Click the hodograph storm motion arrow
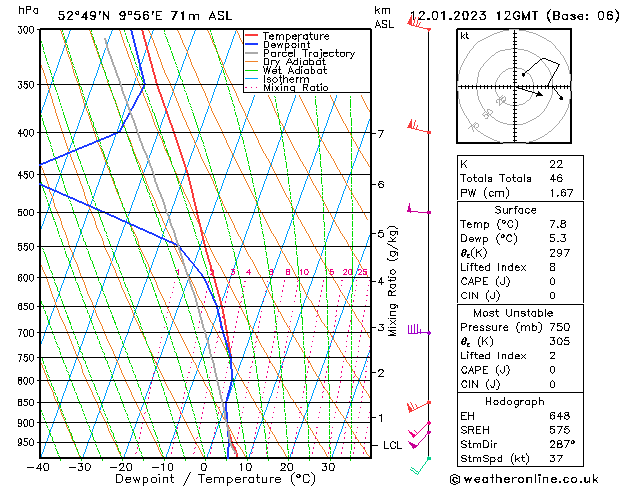The height and width of the screenshot is (486, 629). pos(529,91)
